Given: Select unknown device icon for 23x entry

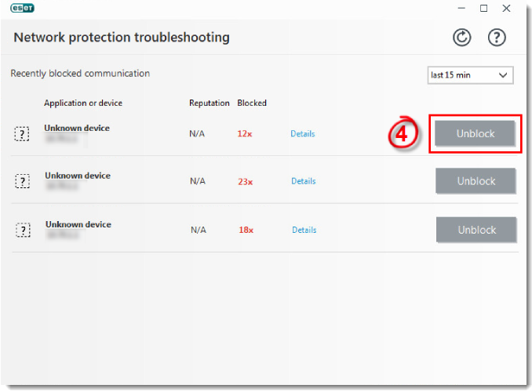Looking at the screenshot, I should point(23,181).
